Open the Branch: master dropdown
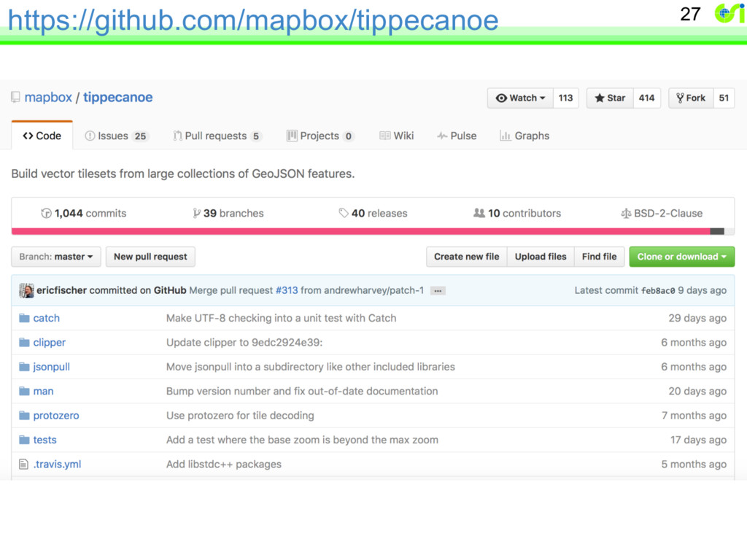Image resolution: width=747 pixels, height=560 pixels. click(x=55, y=257)
